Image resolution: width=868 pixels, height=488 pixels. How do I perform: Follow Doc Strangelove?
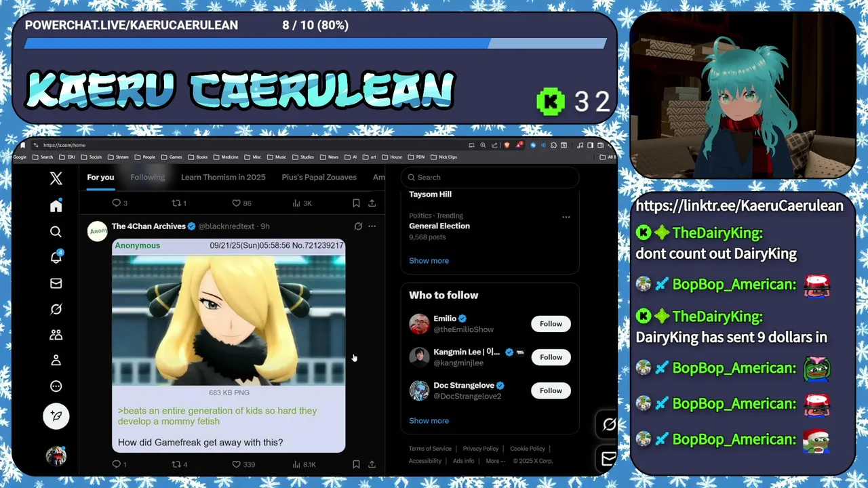coord(551,390)
